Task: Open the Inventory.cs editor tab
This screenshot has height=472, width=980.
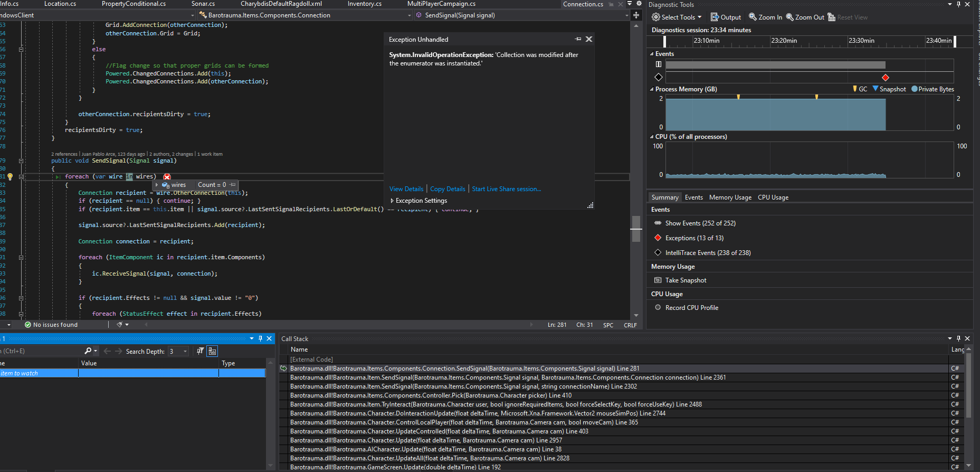Action: point(364,4)
